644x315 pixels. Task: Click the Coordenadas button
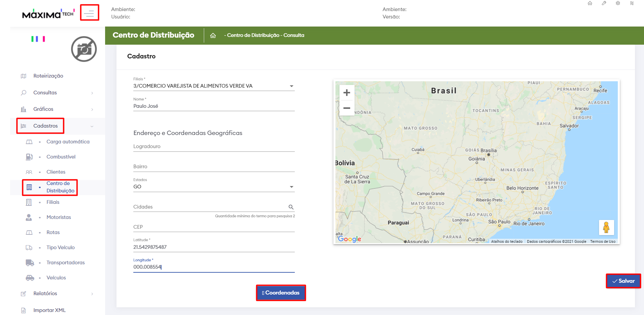click(281, 293)
